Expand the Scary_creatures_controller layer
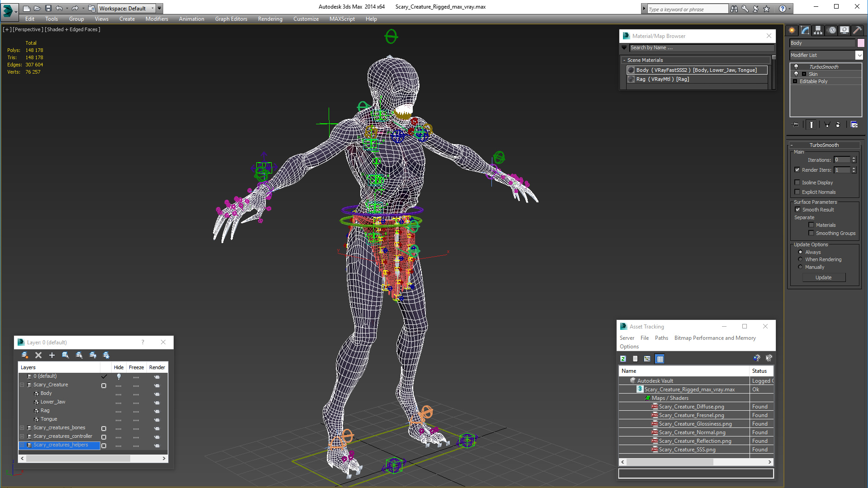 coord(22,436)
